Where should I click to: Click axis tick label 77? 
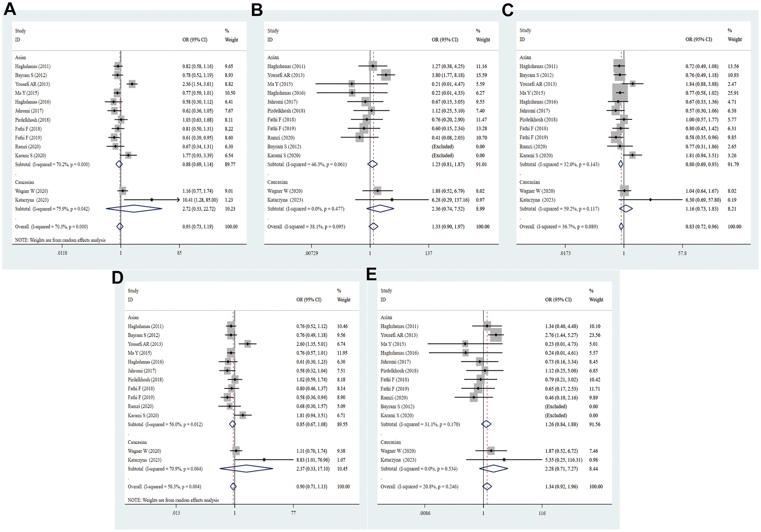[x=293, y=513]
